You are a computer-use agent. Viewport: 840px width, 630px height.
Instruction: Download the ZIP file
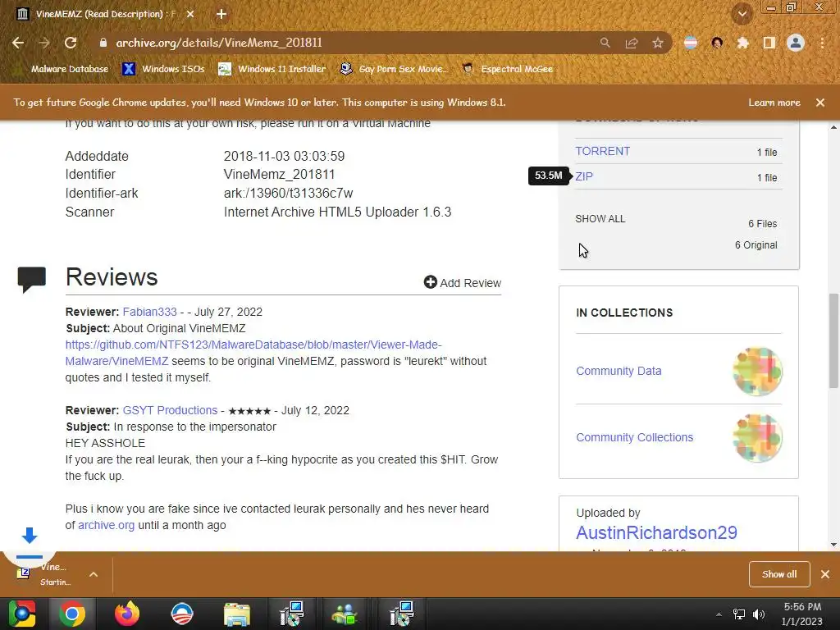tap(584, 177)
